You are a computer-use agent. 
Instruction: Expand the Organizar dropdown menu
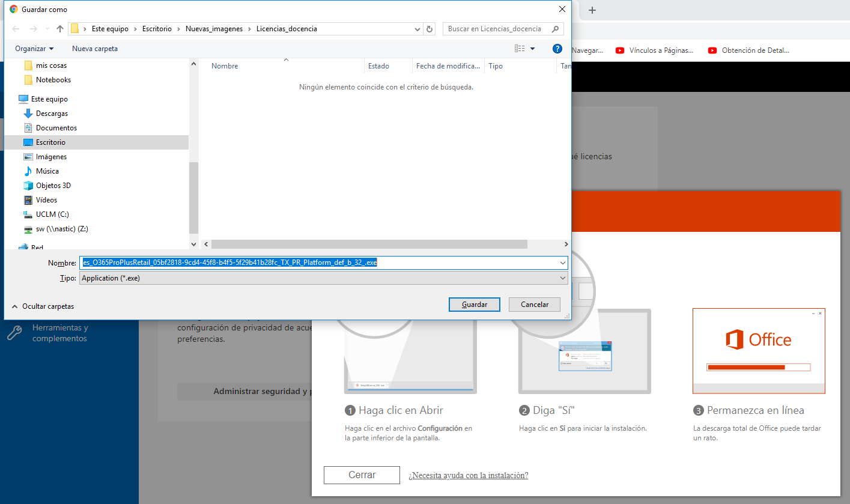[x=34, y=49]
